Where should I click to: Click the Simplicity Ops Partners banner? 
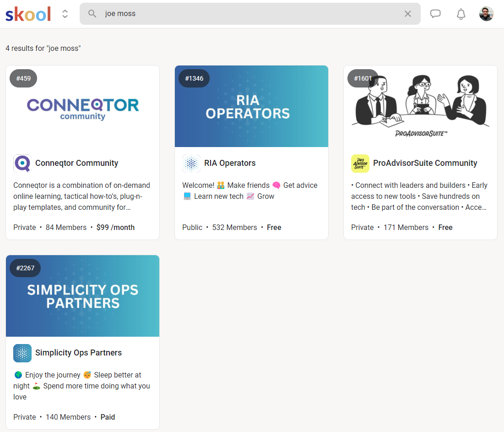pos(82,295)
